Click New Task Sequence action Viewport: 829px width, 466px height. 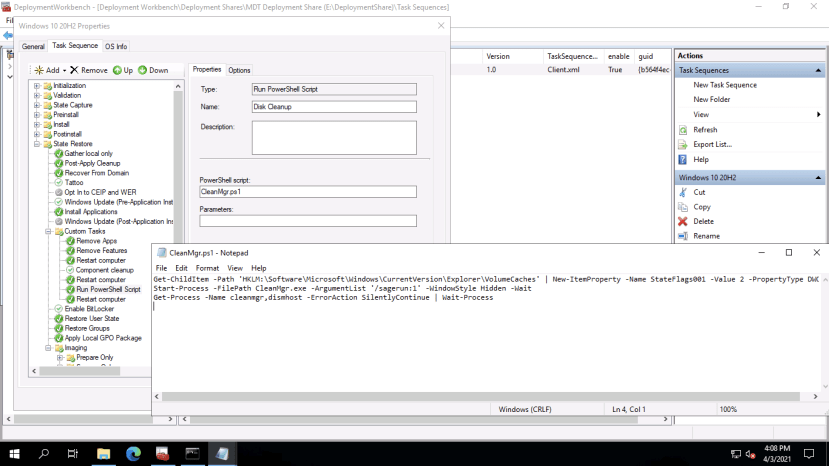725,85
